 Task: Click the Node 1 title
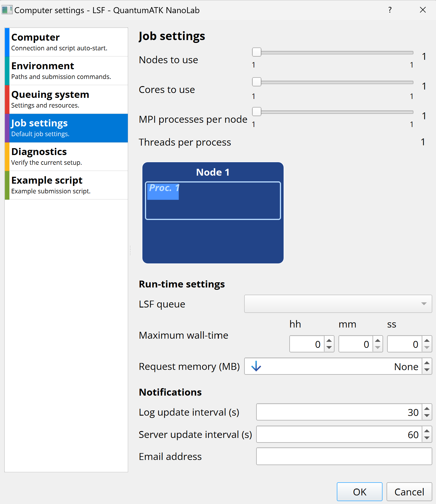point(213,172)
